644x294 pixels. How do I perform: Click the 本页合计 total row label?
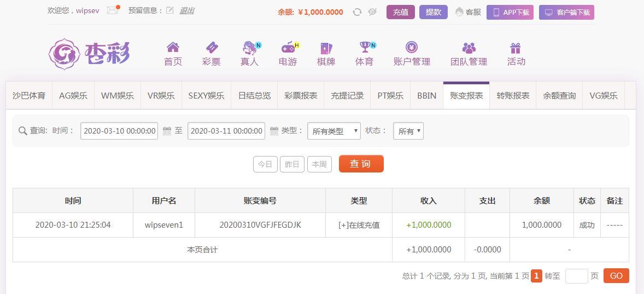(202, 250)
